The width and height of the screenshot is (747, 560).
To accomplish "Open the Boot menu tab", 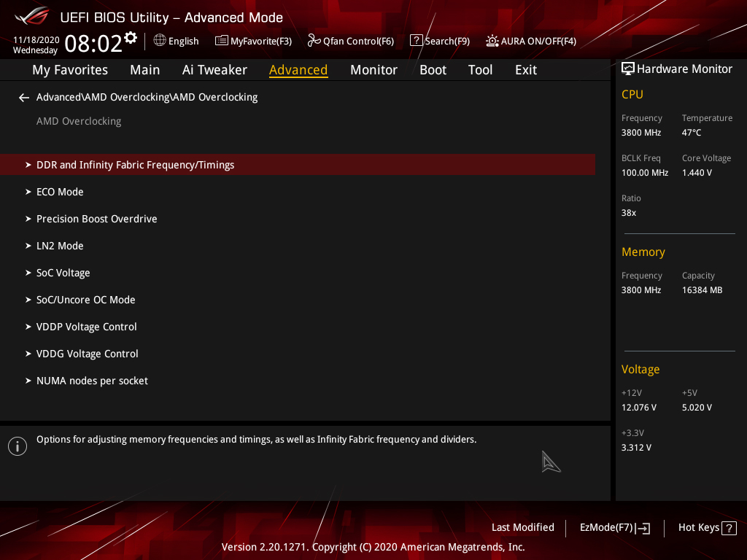I will click(433, 69).
